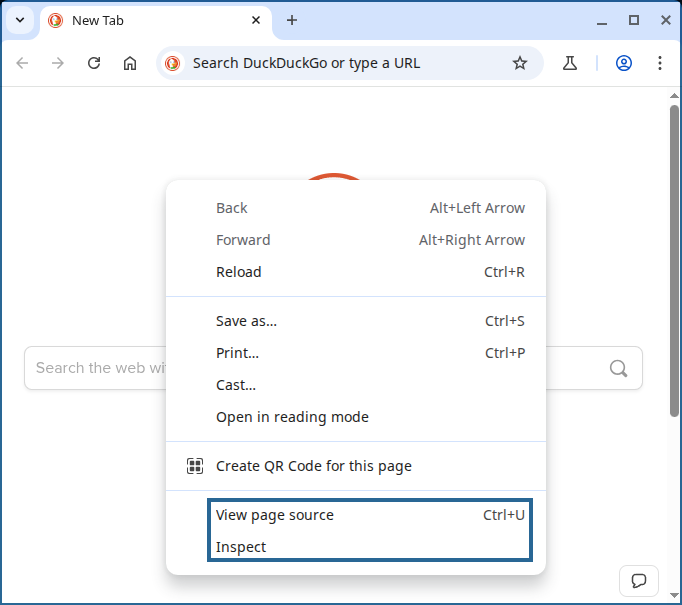
Task: Select Create QR Code for this page
Action: 355,466
